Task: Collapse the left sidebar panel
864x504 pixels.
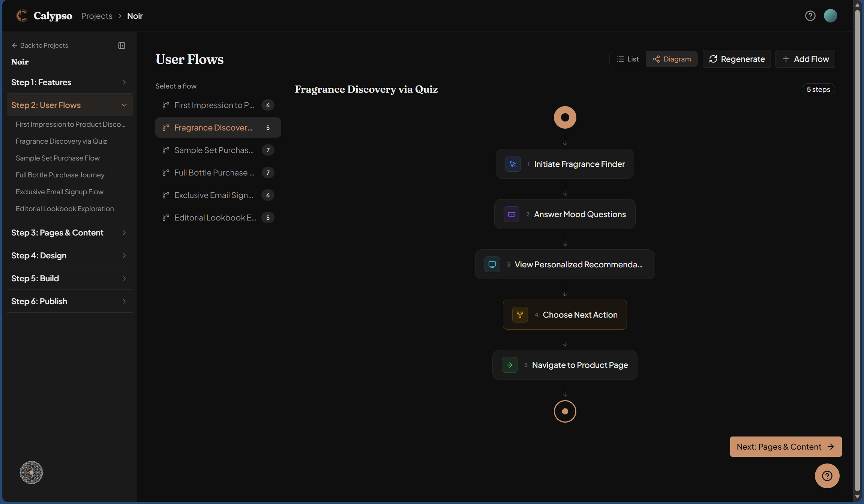Action: pos(121,45)
